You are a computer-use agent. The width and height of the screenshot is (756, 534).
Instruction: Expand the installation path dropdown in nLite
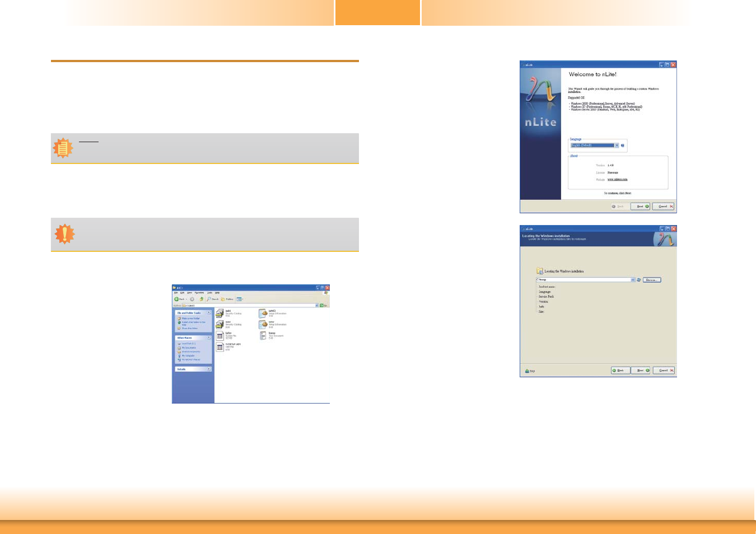pyautogui.click(x=633, y=280)
